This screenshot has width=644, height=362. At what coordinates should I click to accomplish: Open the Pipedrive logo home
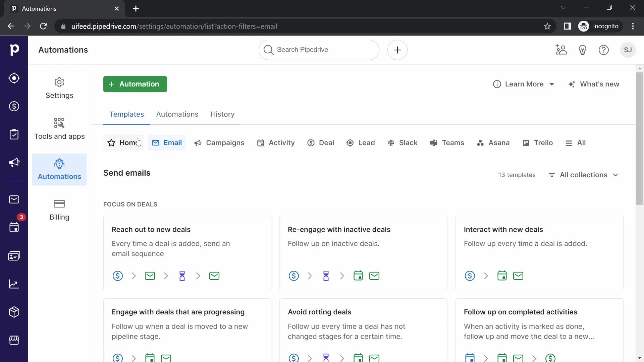[x=14, y=50]
